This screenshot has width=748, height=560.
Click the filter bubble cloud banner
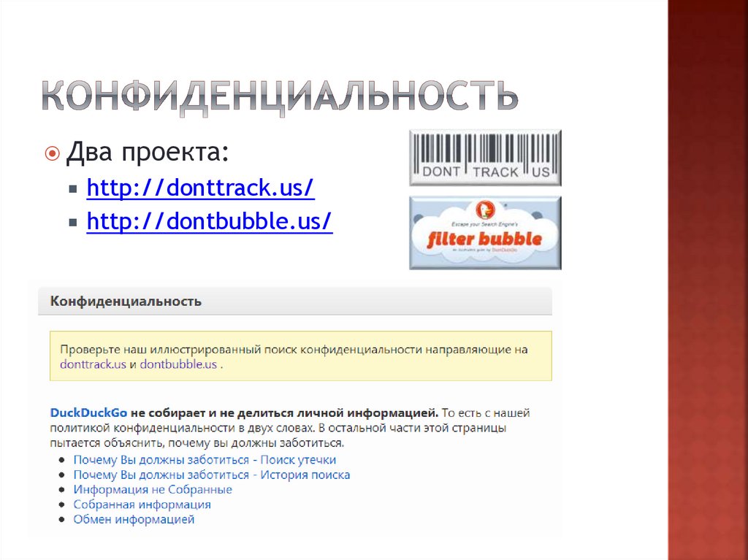coord(485,233)
